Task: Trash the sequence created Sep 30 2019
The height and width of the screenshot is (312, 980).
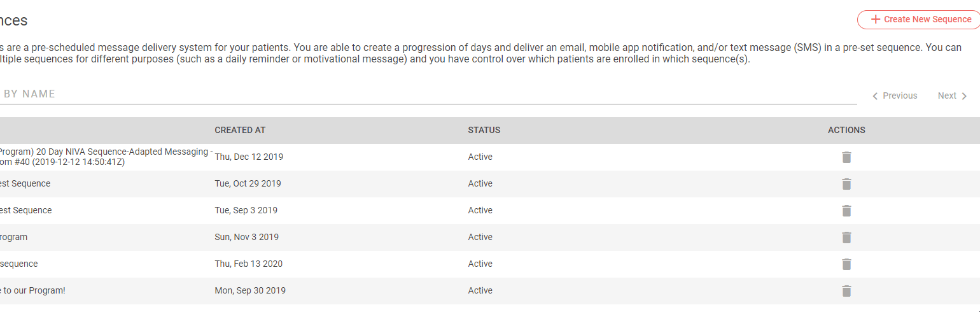Action: click(x=846, y=291)
